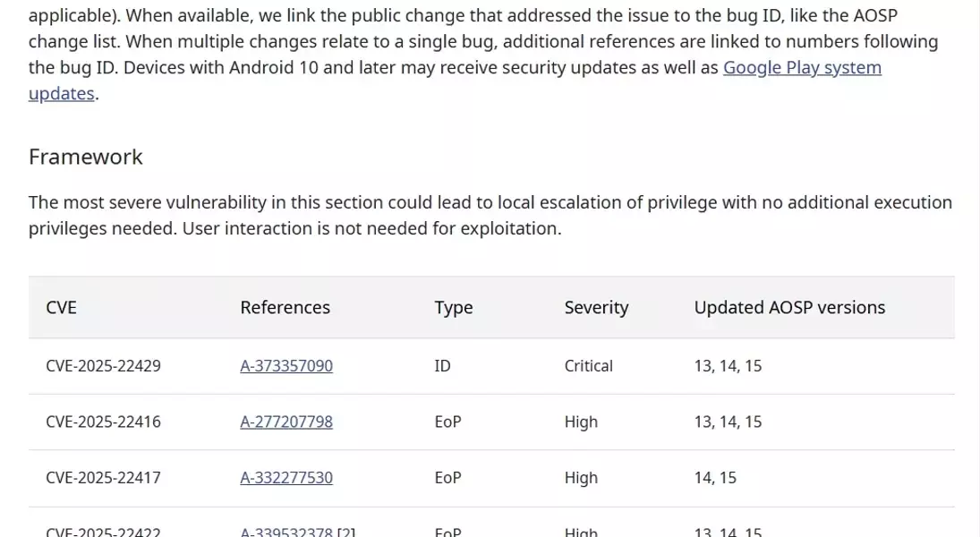Screen dimensions: 980x537
Task: Click EoP in the CVE-2025-22416 row
Action: (447, 422)
